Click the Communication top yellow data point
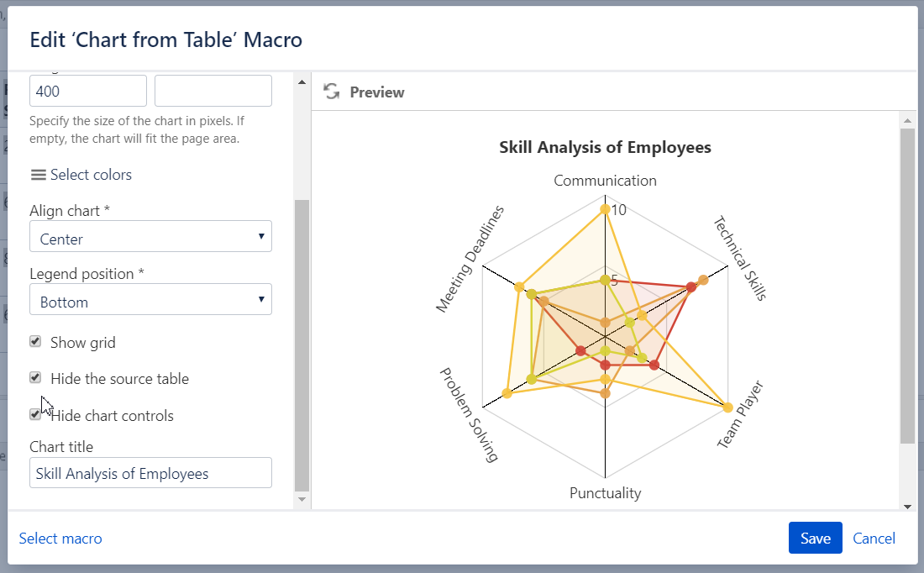The image size is (924, 573). click(605, 208)
